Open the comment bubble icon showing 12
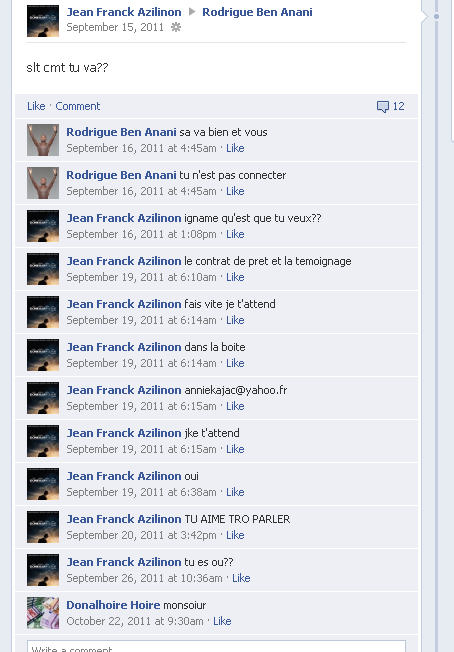The image size is (454, 652). tap(382, 106)
